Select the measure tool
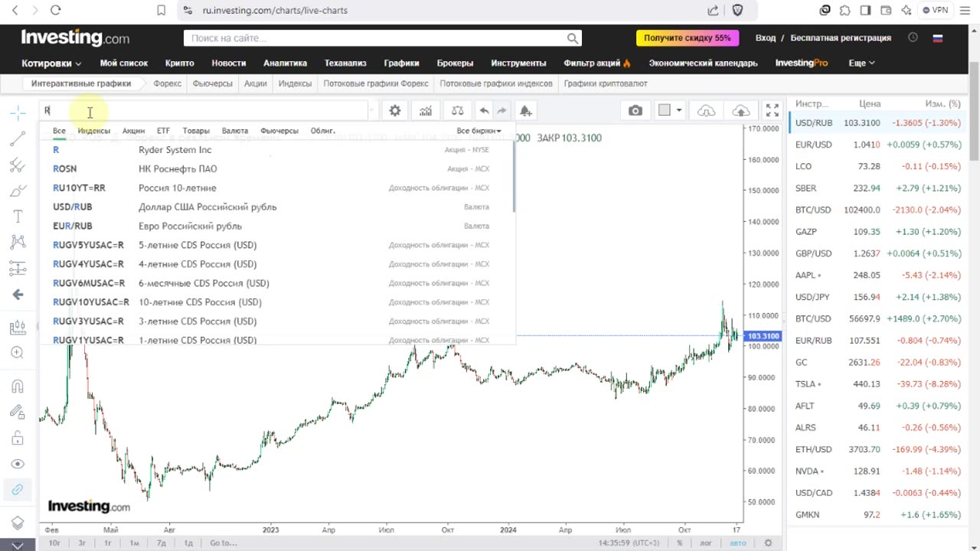 coord(18,328)
